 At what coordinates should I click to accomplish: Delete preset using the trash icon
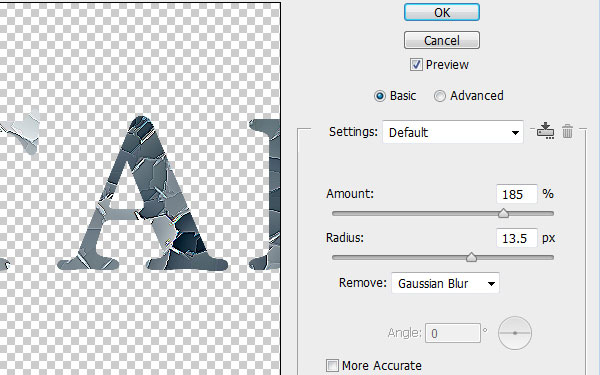coord(568,131)
